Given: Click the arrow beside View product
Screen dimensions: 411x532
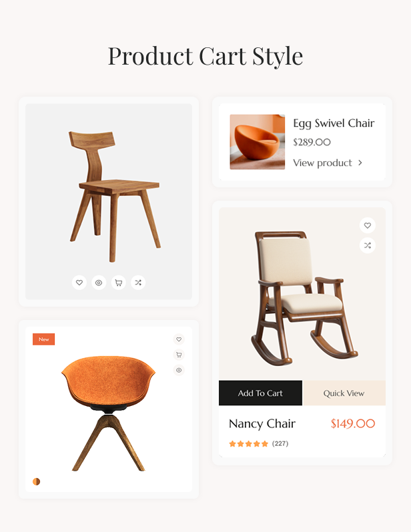Looking at the screenshot, I should 360,163.
